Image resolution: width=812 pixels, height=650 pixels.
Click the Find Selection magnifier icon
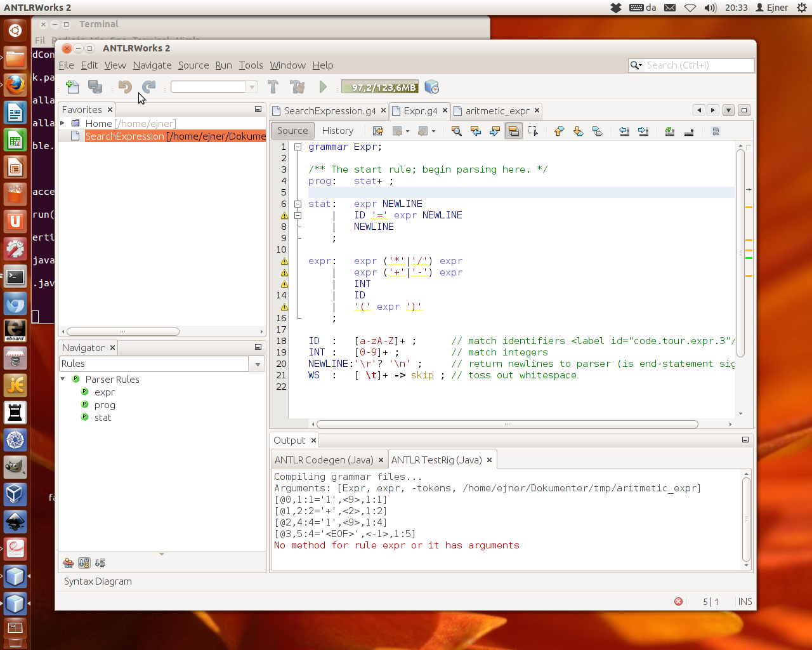click(x=456, y=131)
